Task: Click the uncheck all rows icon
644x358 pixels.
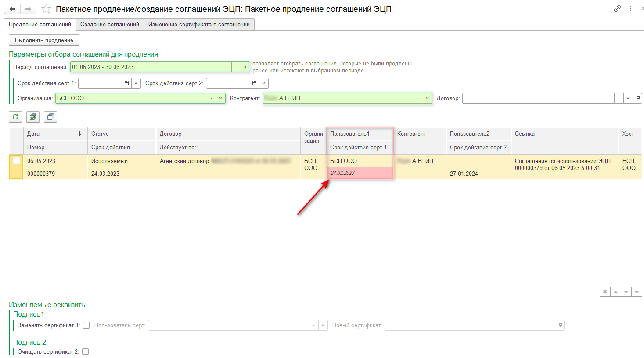Action: click(x=50, y=117)
